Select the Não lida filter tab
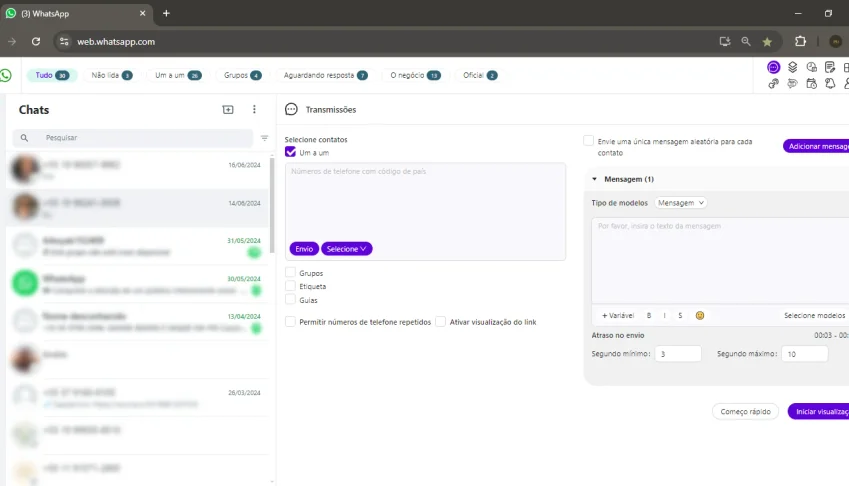The image size is (849, 486). [x=112, y=75]
